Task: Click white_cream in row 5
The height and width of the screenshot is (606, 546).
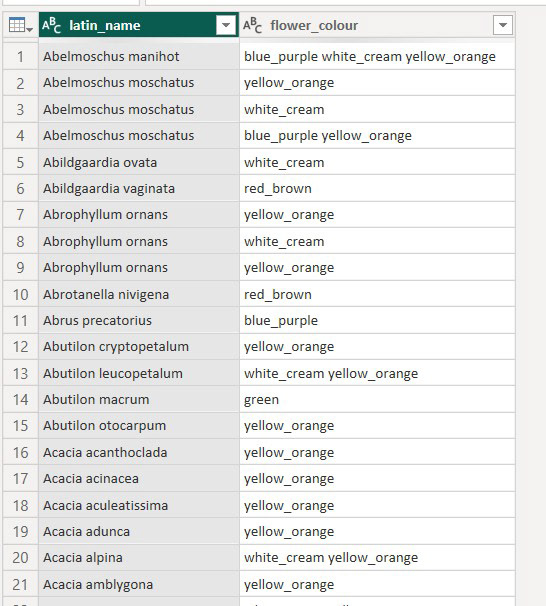Action: (x=377, y=162)
